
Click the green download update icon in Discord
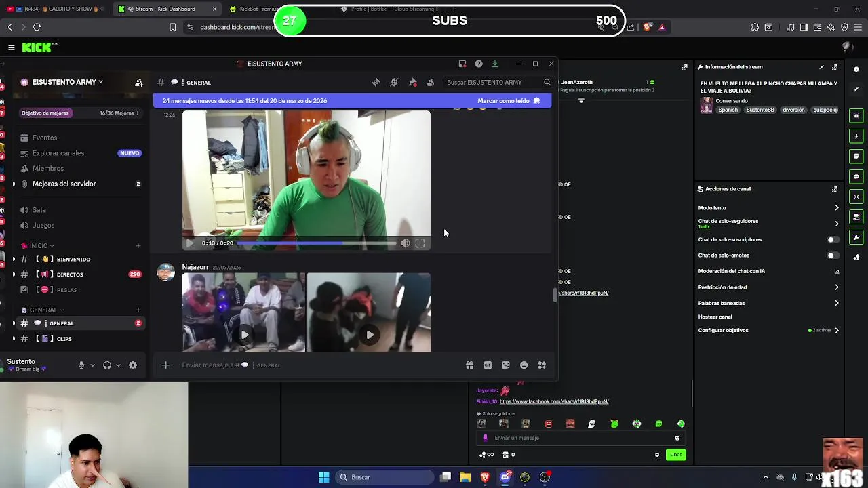coord(495,64)
